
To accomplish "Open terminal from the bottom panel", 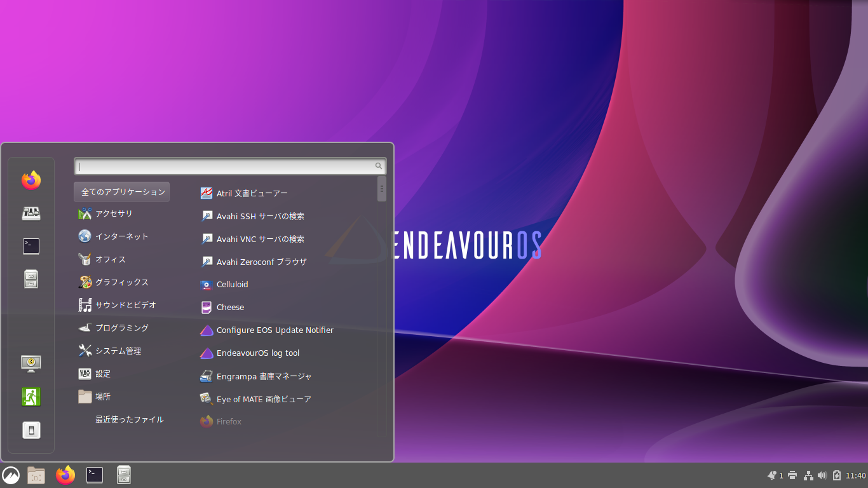I will click(95, 475).
